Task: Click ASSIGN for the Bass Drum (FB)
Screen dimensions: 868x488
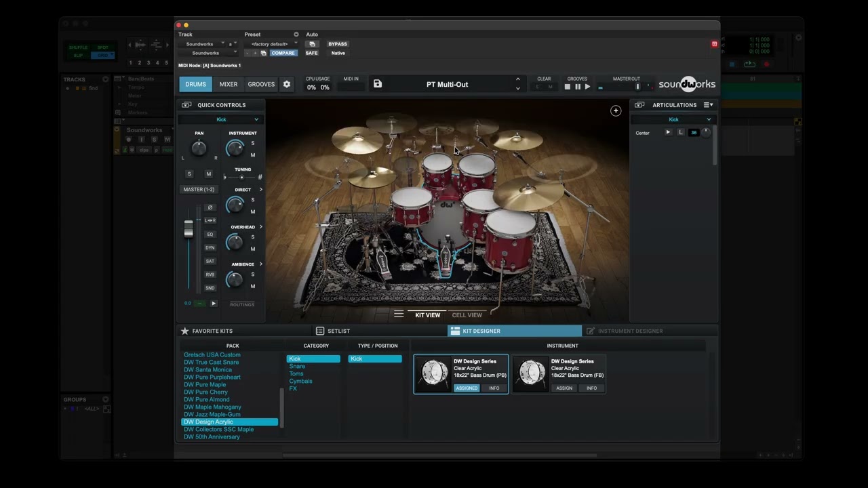Action: (x=564, y=388)
